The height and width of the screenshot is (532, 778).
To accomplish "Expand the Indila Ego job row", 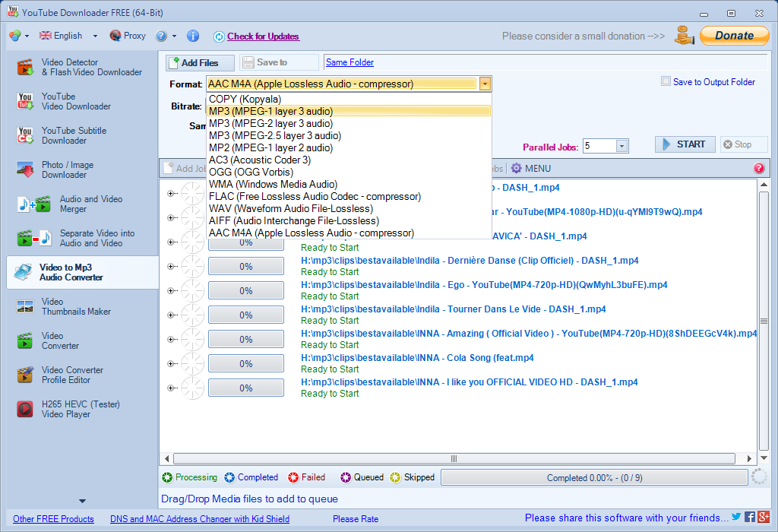I will (x=170, y=291).
